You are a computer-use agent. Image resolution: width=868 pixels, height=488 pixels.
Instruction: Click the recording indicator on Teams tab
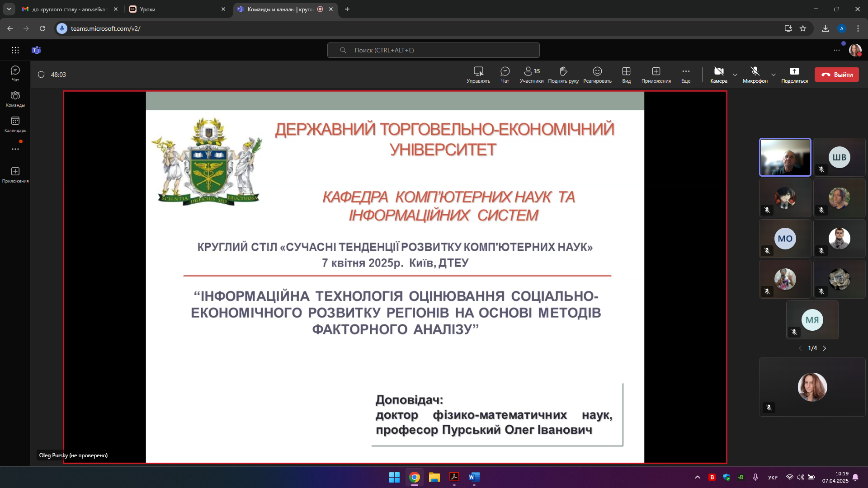(320, 9)
